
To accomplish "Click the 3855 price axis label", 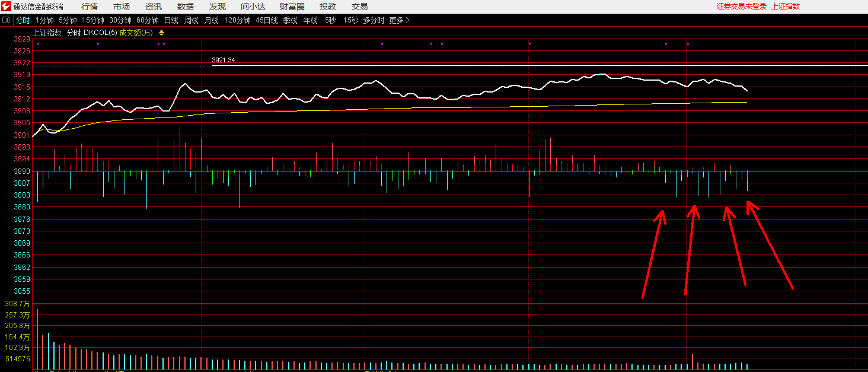I will tap(21, 291).
